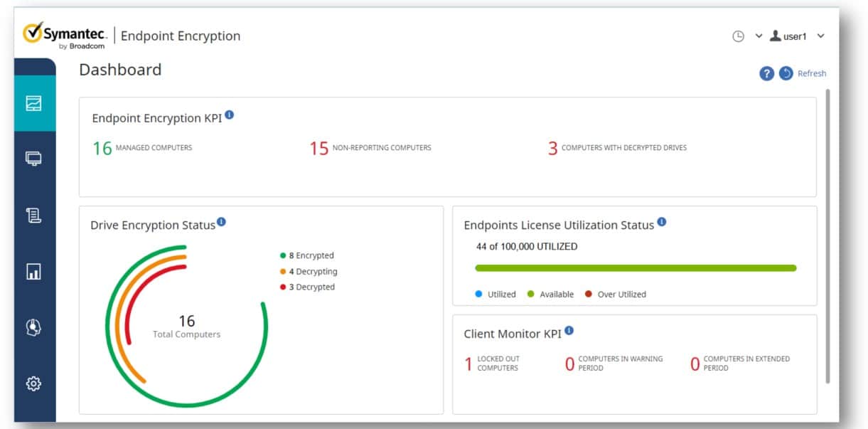Click the blue question mark help icon
Image resolution: width=868 pixels, height=429 pixels.
point(766,73)
